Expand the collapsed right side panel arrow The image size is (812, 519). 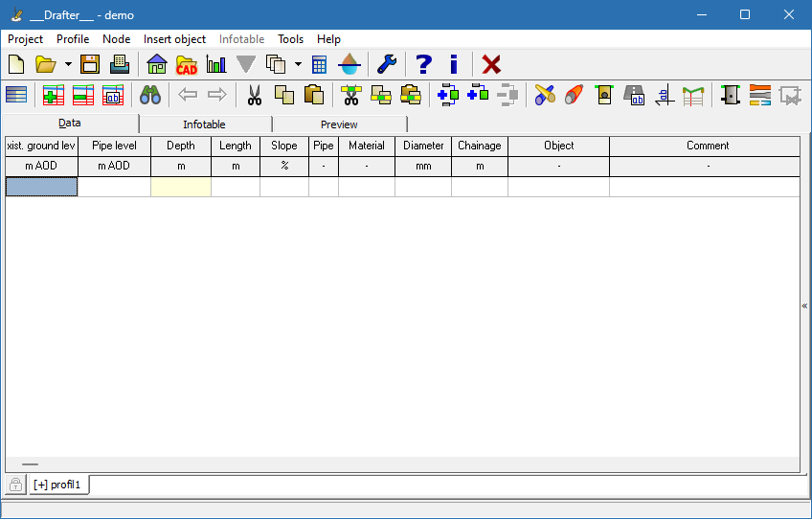(x=804, y=305)
